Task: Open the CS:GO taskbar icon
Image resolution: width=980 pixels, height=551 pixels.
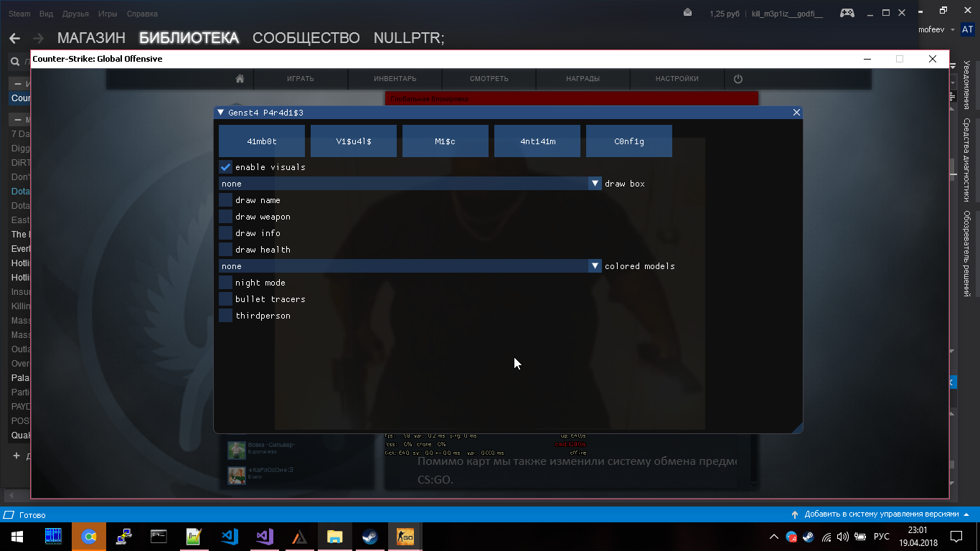Action: pyautogui.click(x=405, y=537)
